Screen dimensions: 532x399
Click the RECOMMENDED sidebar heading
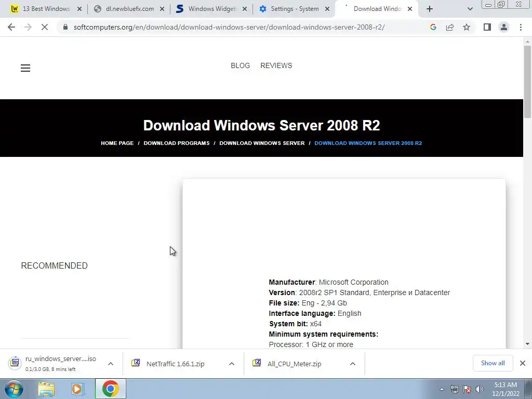[54, 265]
